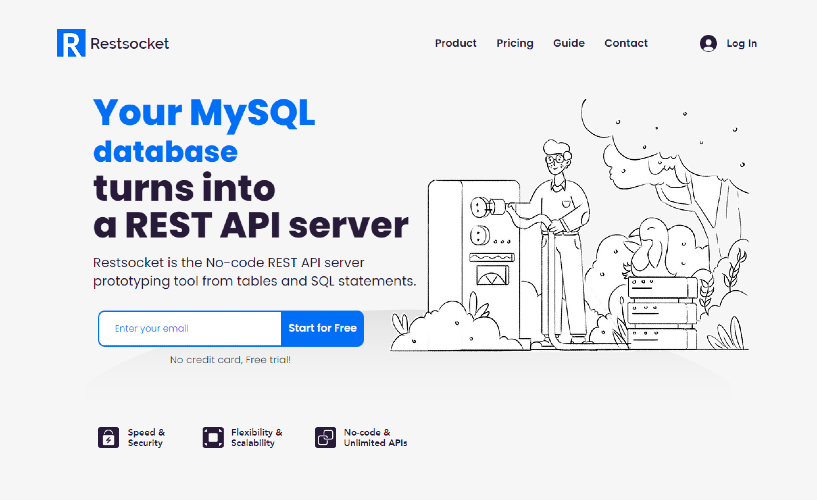The height and width of the screenshot is (500, 817).
Task: Click the 'turns into' headline line
Action: click(x=184, y=188)
